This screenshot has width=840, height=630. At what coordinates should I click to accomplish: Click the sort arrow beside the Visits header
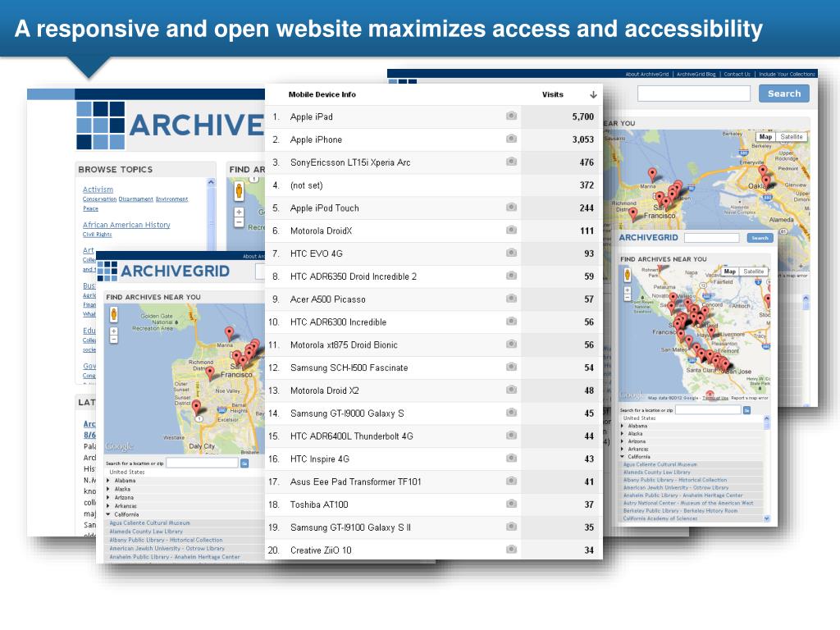(x=593, y=95)
